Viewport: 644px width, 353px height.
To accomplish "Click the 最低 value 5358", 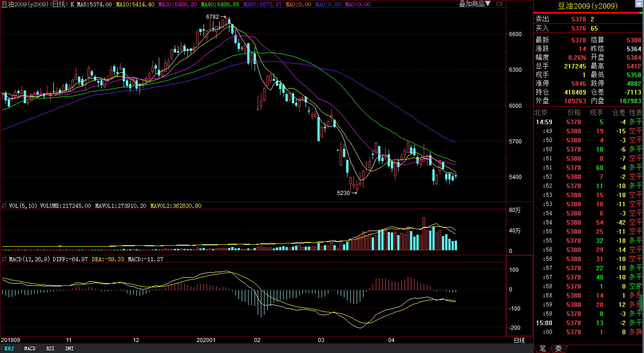I will coord(634,75).
